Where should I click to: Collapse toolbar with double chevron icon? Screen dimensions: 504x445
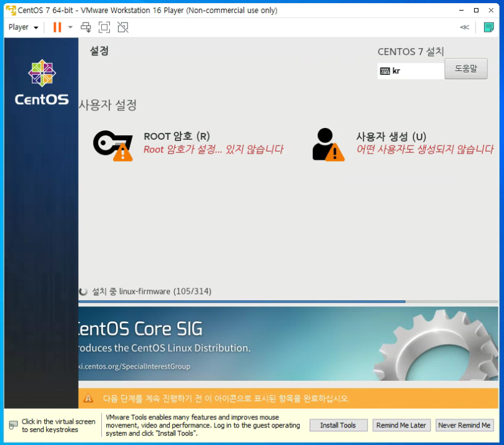click(x=465, y=27)
